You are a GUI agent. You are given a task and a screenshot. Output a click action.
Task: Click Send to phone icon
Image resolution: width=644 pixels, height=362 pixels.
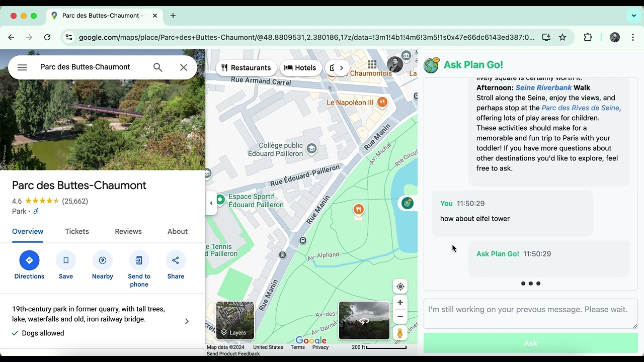pos(139,260)
